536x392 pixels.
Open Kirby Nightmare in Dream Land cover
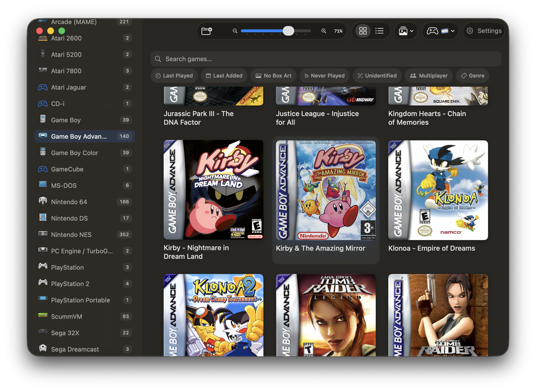[213, 190]
